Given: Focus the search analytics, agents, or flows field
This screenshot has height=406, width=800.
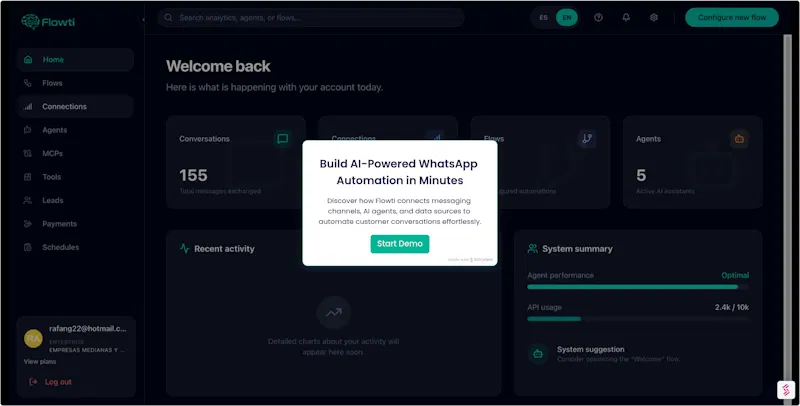Looking at the screenshot, I should (311, 18).
